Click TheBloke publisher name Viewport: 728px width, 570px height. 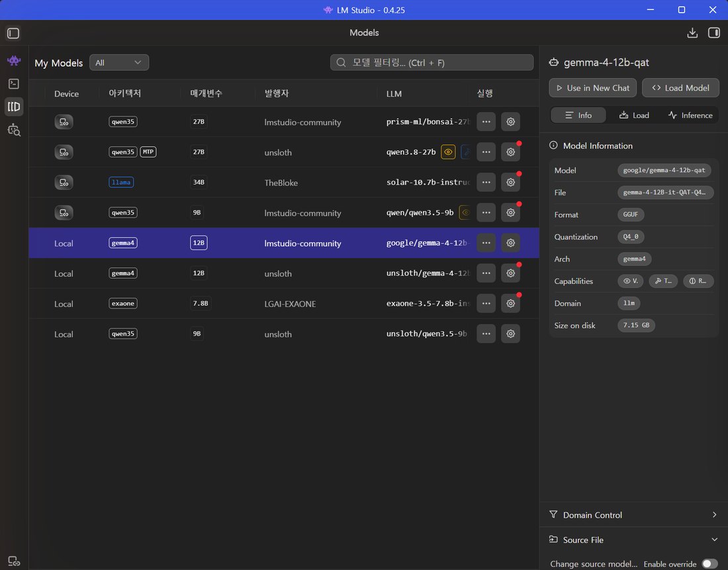click(281, 183)
